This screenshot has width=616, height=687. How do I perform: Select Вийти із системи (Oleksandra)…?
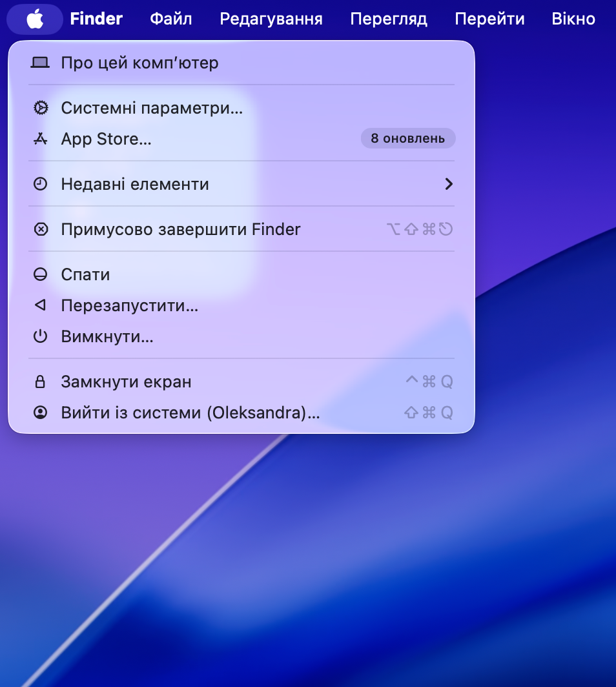pos(241,413)
